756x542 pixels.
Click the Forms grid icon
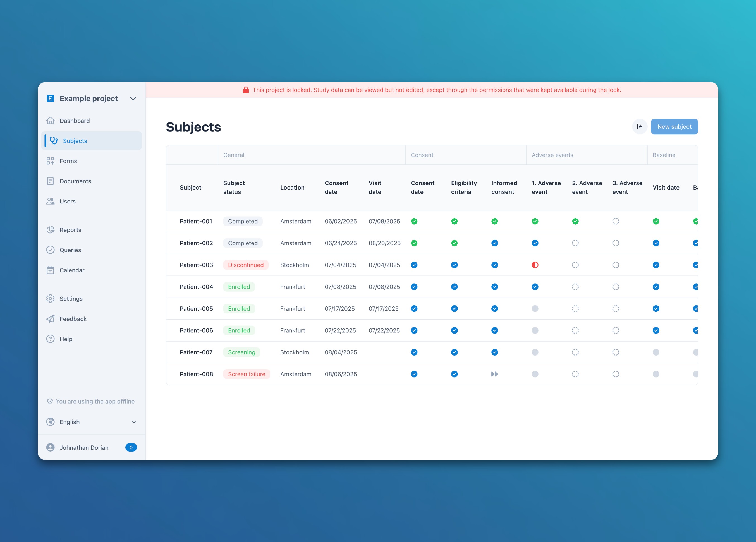[50, 161]
